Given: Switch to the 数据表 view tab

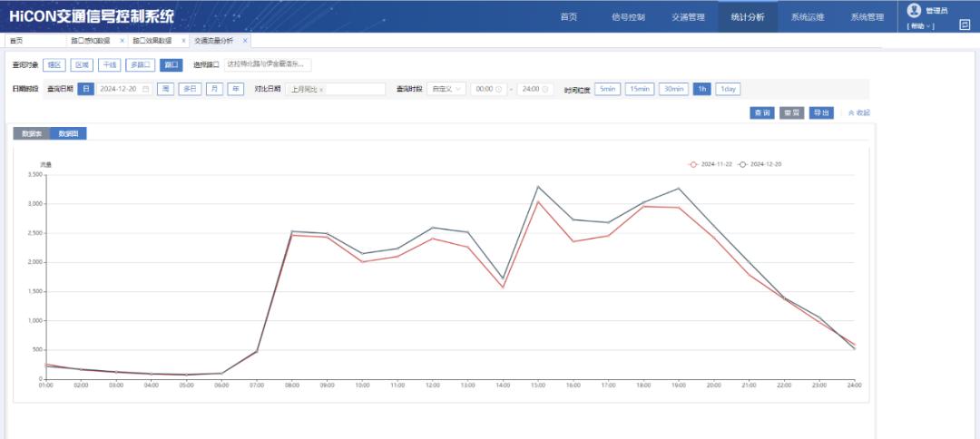Looking at the screenshot, I should click(x=31, y=133).
